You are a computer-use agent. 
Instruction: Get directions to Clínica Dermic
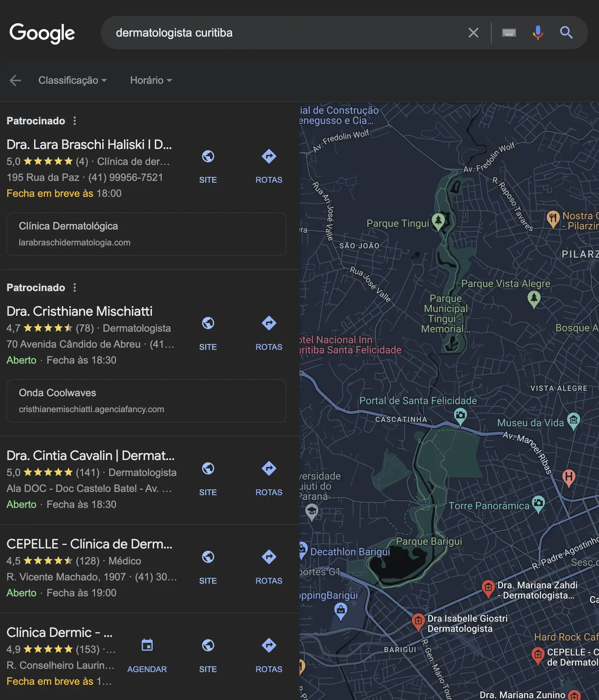click(269, 655)
